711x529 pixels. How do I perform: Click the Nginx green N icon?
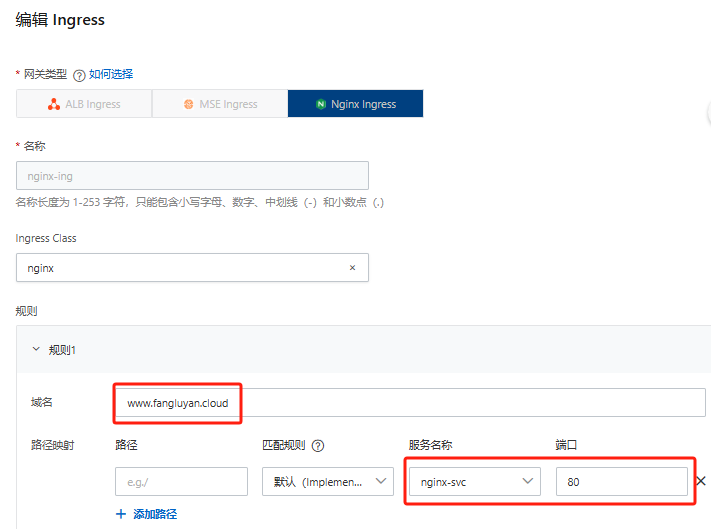321,104
